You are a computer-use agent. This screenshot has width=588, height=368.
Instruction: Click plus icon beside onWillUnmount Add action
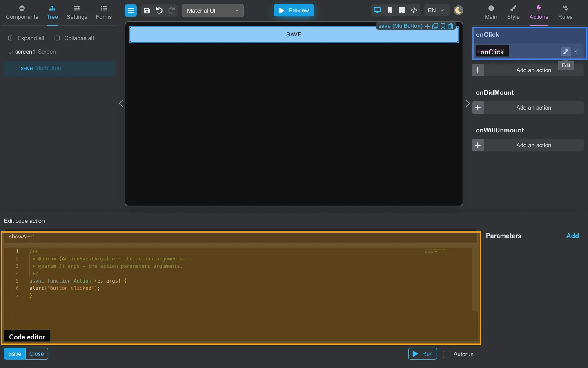pos(478,145)
